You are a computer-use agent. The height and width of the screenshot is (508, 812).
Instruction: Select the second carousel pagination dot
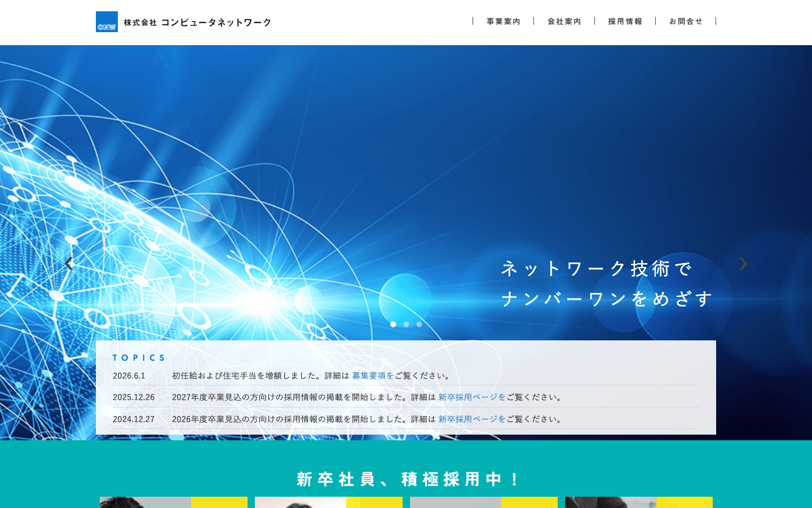tap(406, 324)
